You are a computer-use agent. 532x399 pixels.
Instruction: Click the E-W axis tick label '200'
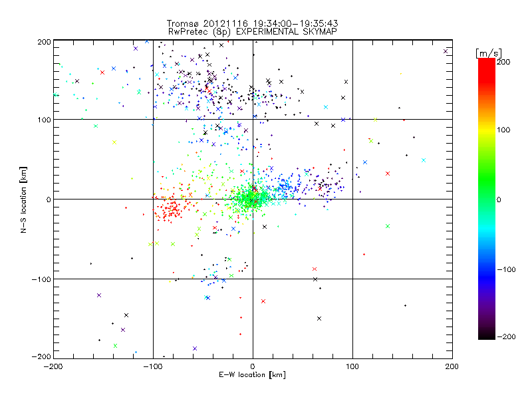[x=452, y=366]
